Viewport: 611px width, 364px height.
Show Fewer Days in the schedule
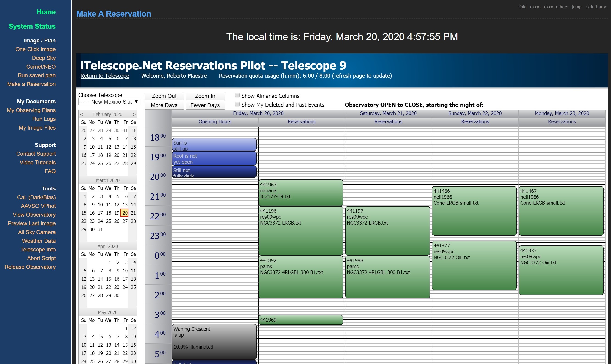205,105
